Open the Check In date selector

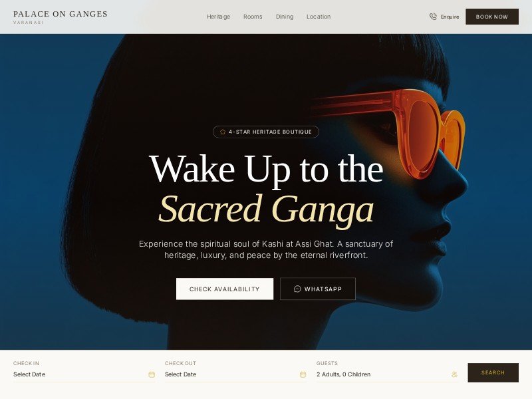84,374
